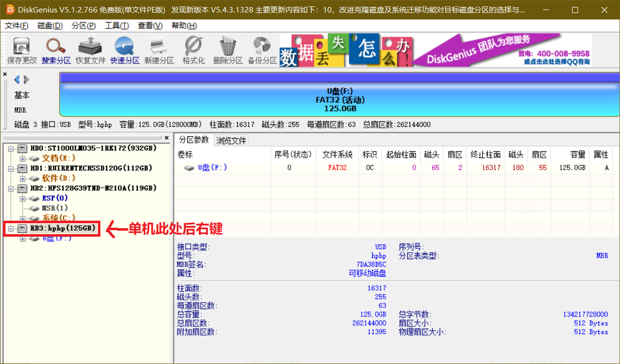Viewport: 620px width, 364px height.
Task: Click the U盘(F:) FAT32 partition bar
Action: point(340,100)
